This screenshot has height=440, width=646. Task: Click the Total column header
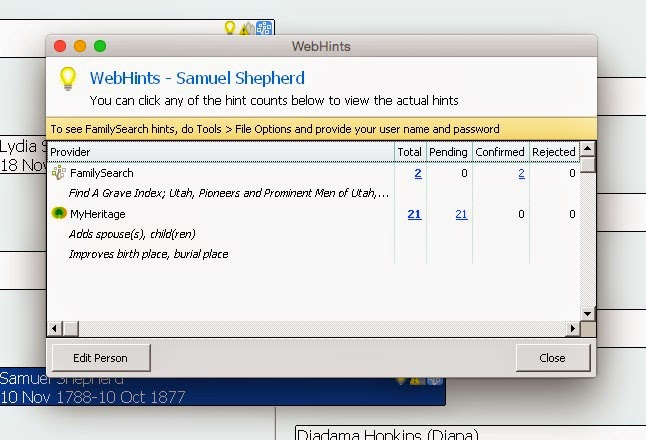410,152
